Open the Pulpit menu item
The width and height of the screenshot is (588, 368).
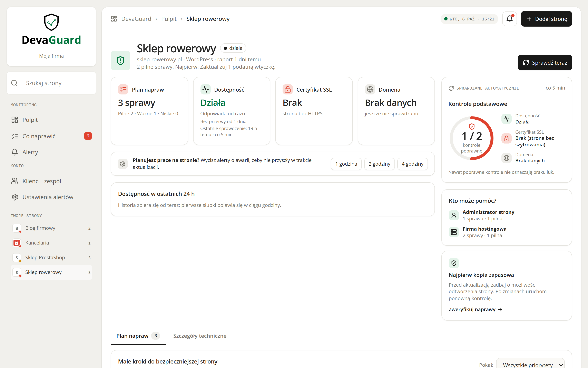[51, 120]
